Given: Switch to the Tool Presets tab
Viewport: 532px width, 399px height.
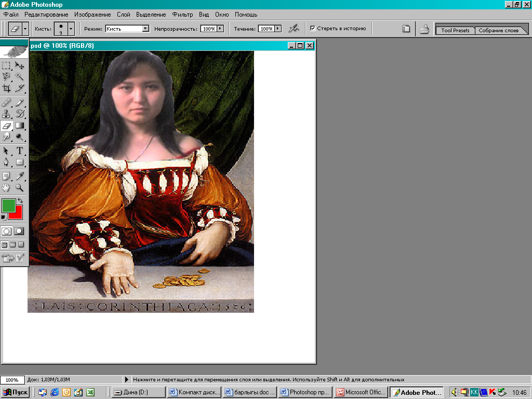Looking at the screenshot, I should [455, 30].
